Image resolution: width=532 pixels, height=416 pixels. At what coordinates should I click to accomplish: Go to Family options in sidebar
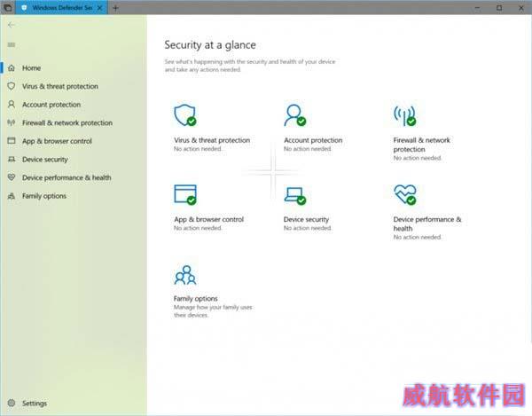[44, 196]
